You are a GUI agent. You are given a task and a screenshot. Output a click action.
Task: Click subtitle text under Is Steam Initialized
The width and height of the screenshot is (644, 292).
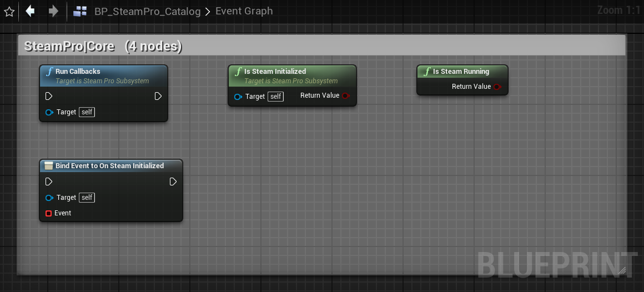[x=291, y=81]
